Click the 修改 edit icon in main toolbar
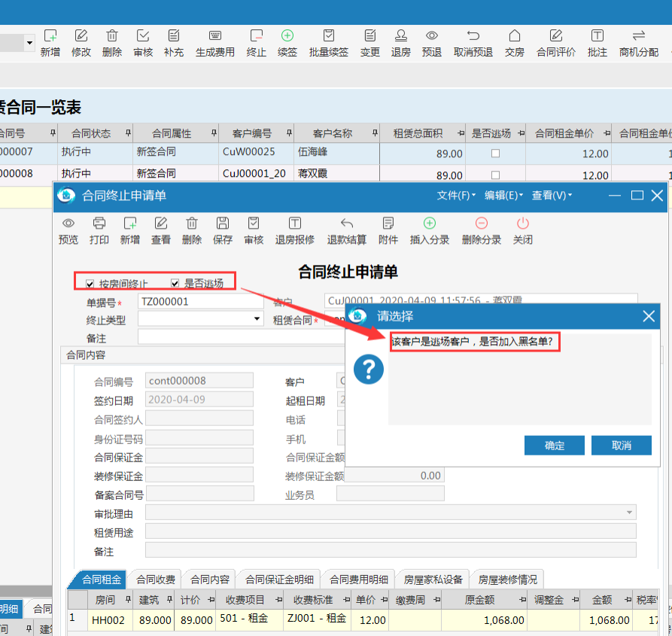Viewport: 672px width, 636px height. 81,35
